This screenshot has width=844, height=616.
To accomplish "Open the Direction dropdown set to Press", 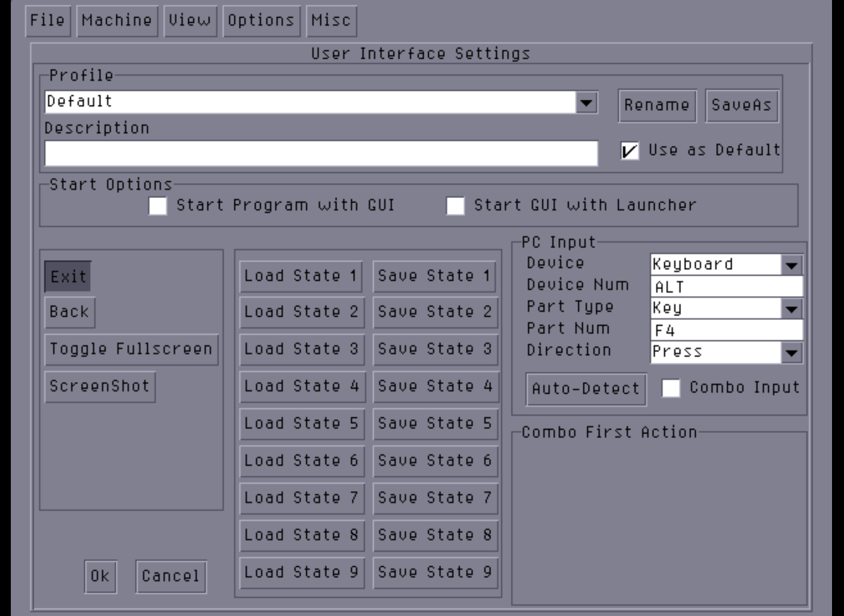I will pyautogui.click(x=791, y=352).
